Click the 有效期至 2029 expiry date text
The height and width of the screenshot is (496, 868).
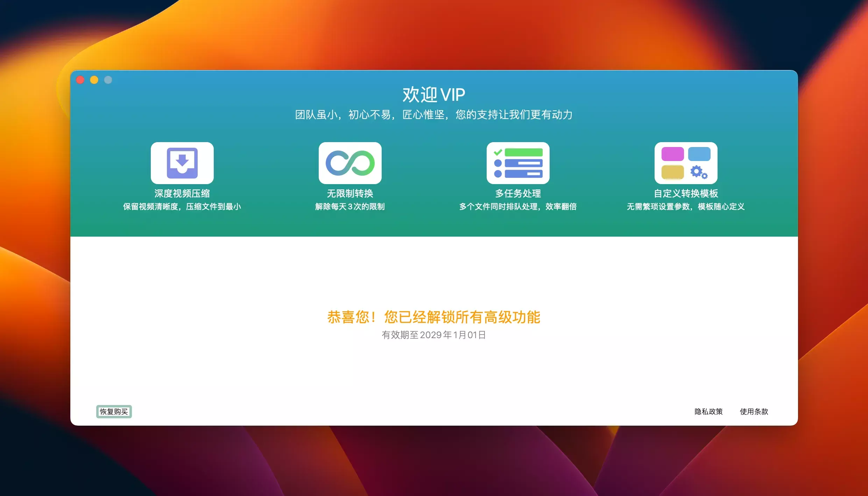coord(434,335)
